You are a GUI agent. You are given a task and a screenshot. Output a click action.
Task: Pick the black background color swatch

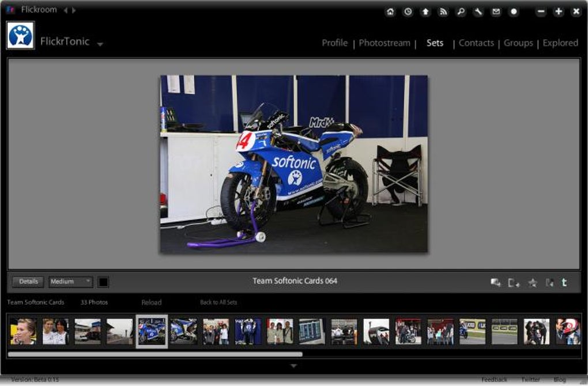[x=103, y=282]
